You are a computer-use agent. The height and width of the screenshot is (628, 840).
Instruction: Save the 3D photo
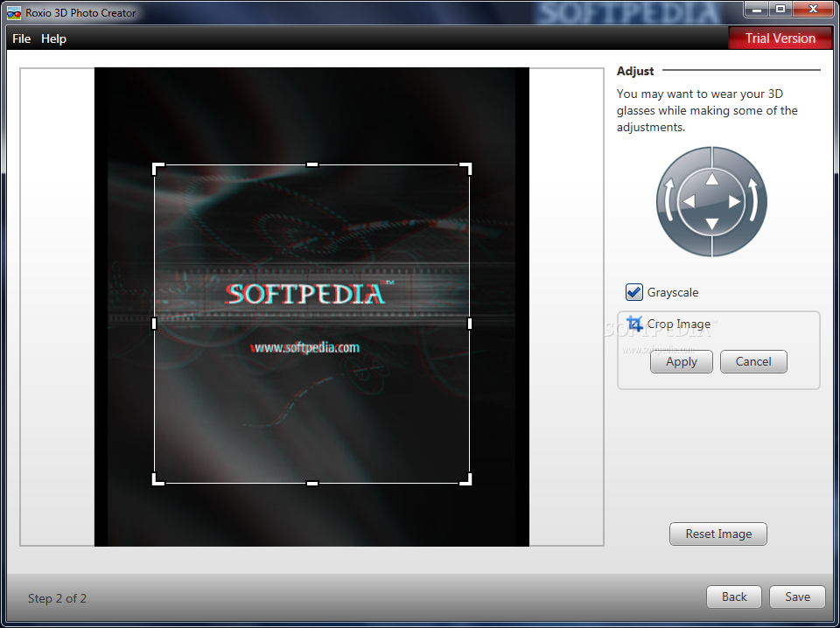pos(797,597)
